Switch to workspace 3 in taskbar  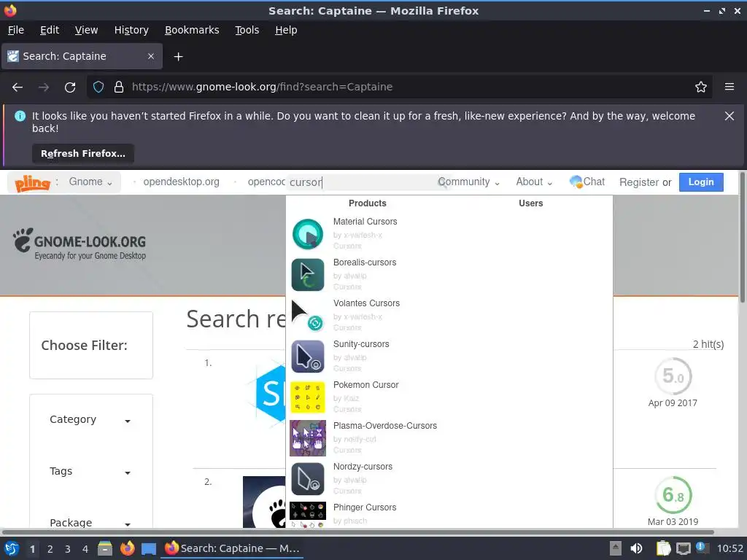[x=68, y=549]
